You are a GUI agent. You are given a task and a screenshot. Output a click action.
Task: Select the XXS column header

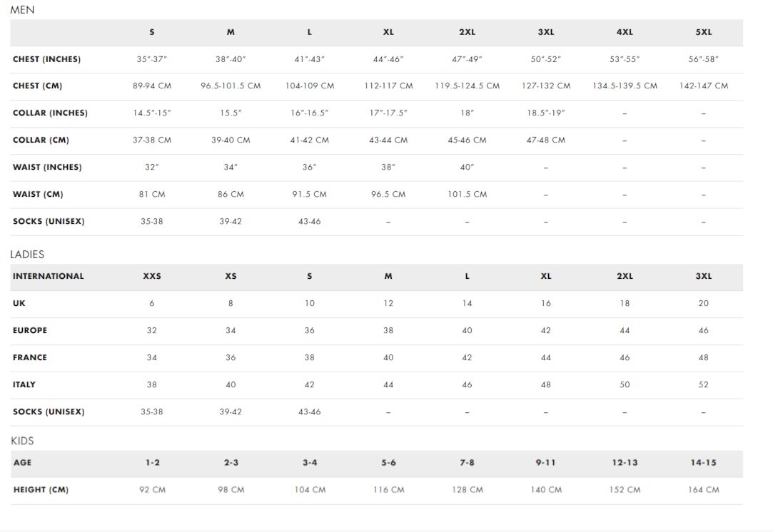pos(152,277)
